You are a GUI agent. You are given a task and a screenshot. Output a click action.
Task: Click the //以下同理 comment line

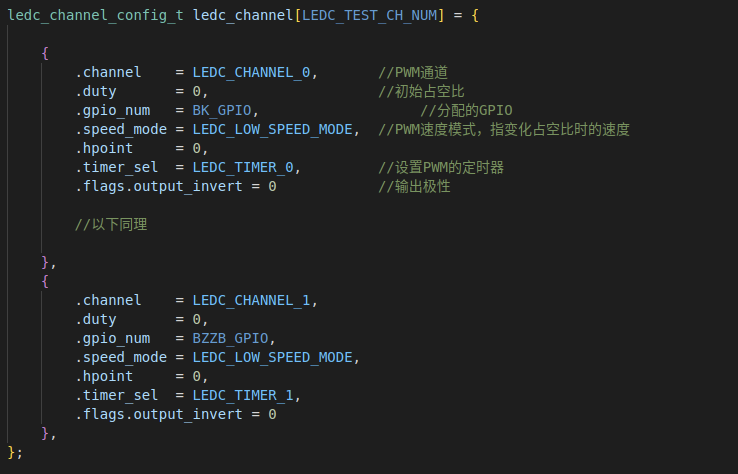(111, 225)
